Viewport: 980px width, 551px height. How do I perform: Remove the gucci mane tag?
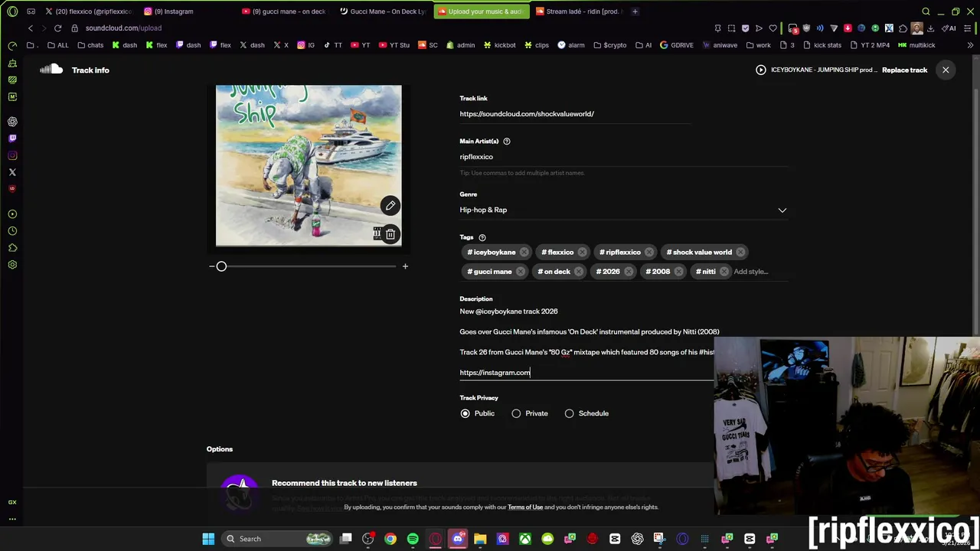[x=520, y=272]
